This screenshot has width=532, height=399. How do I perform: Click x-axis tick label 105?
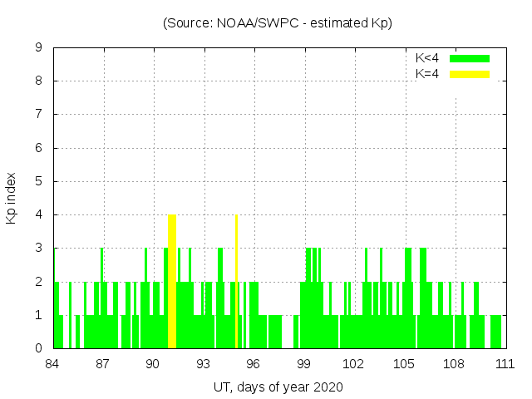[404, 364]
